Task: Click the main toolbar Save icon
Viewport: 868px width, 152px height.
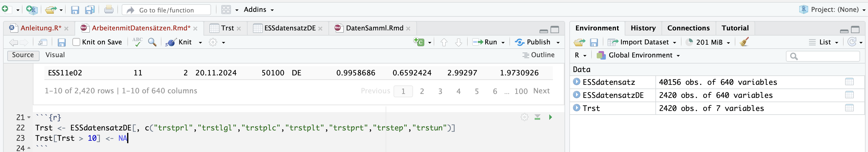Action: (x=75, y=10)
